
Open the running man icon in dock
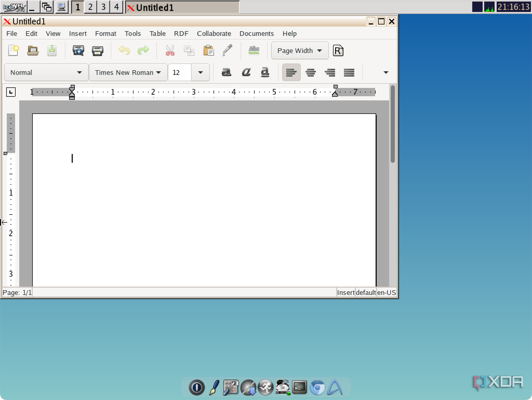pos(265,388)
